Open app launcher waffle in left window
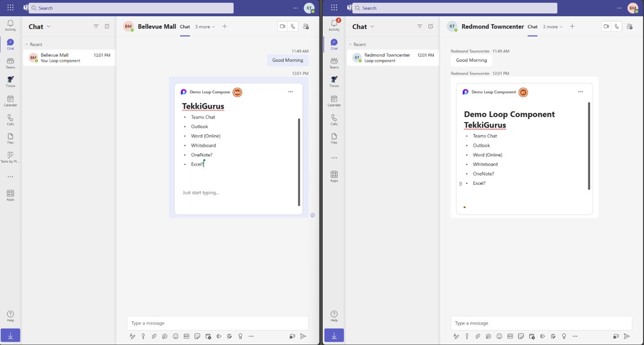 point(10,8)
